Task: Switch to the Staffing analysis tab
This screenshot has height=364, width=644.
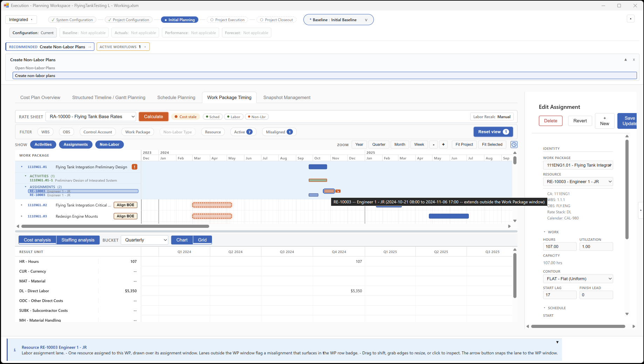Action: 78,240
